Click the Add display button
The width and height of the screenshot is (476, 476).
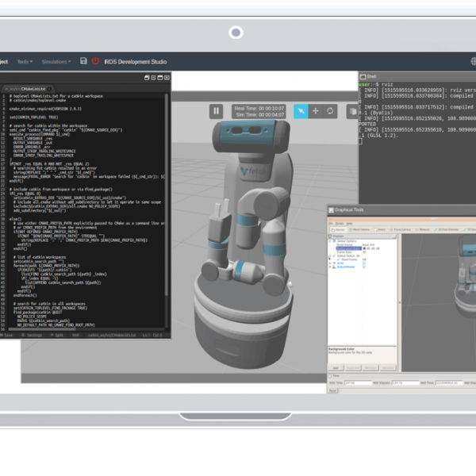tap(336, 368)
